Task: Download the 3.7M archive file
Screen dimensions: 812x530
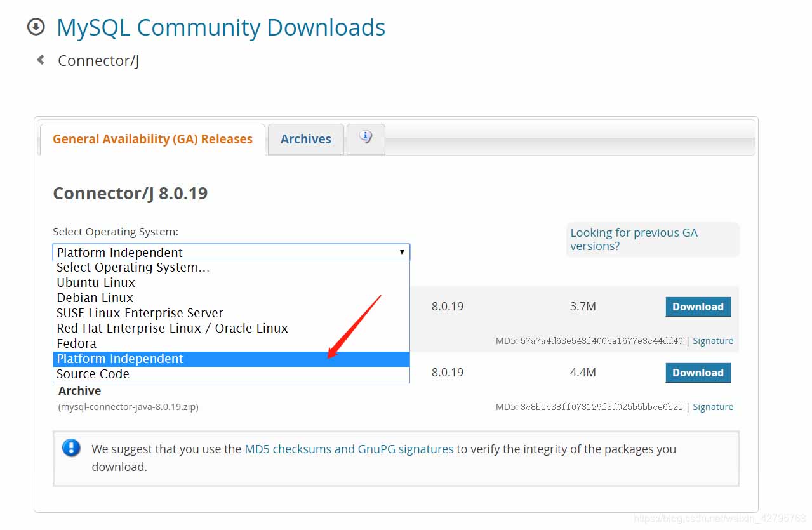Action: pyautogui.click(x=698, y=307)
